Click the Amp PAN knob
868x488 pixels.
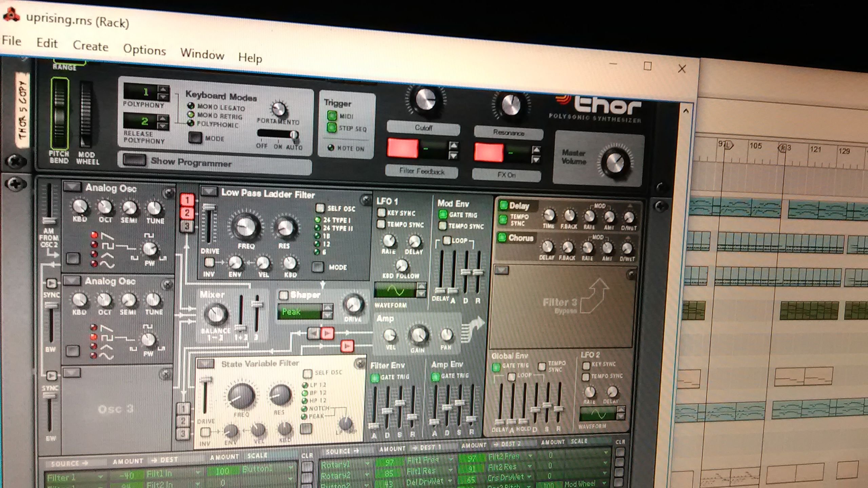(446, 335)
